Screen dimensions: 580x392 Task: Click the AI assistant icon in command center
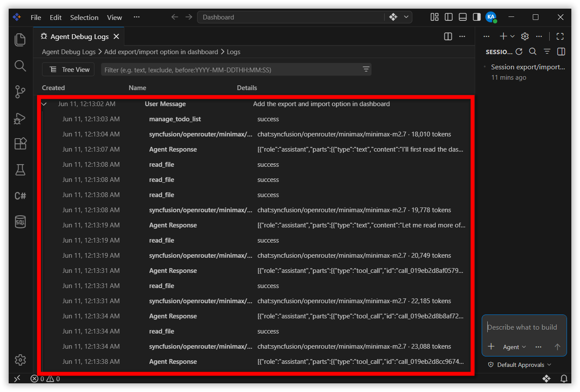[393, 17]
